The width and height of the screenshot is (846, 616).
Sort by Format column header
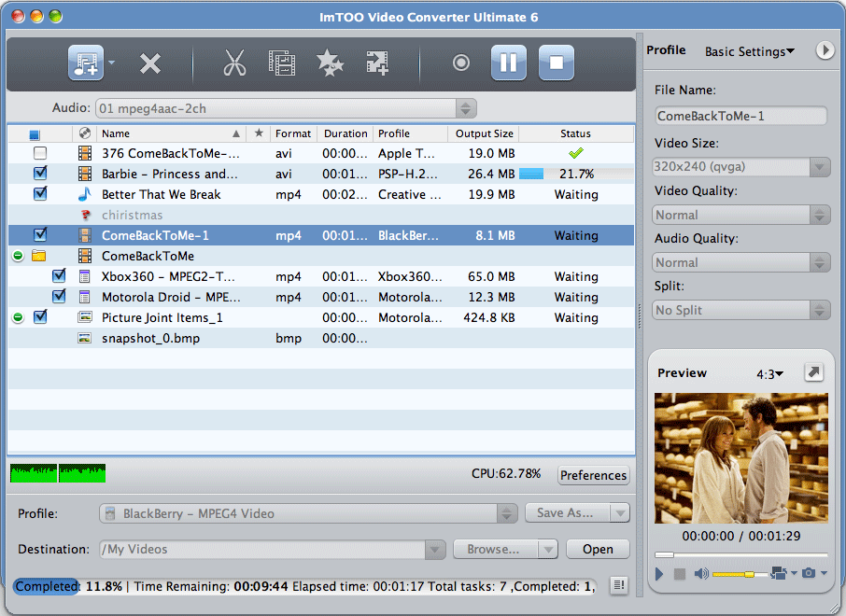(293, 133)
